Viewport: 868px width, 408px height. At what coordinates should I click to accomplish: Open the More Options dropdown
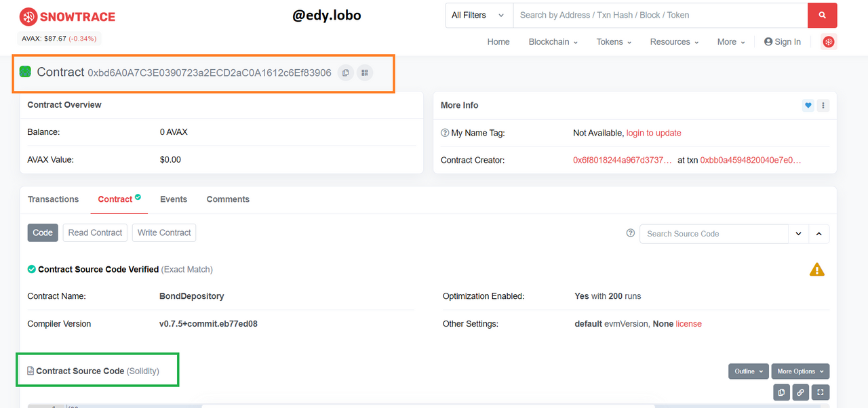800,371
